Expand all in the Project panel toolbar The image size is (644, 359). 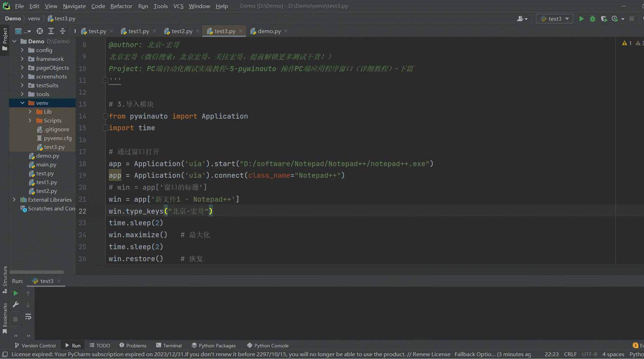pyautogui.click(x=51, y=31)
